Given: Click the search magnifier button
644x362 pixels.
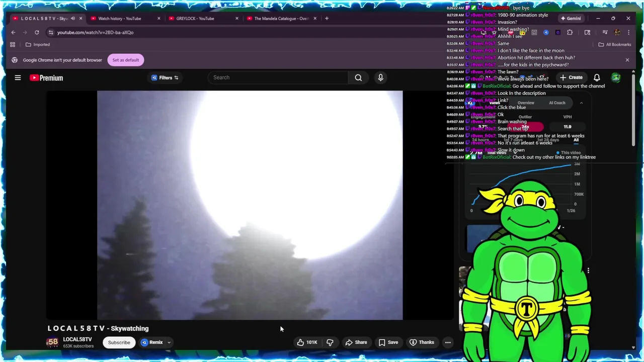Looking at the screenshot, I should 358,77.
